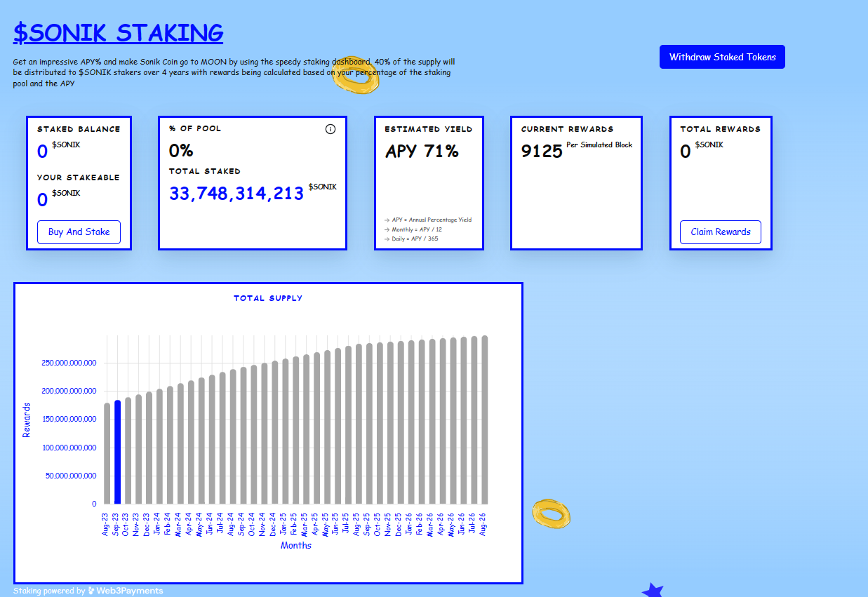Select the May-24 chart bar
Image resolution: width=868 pixels, height=597 pixels.
click(201, 441)
